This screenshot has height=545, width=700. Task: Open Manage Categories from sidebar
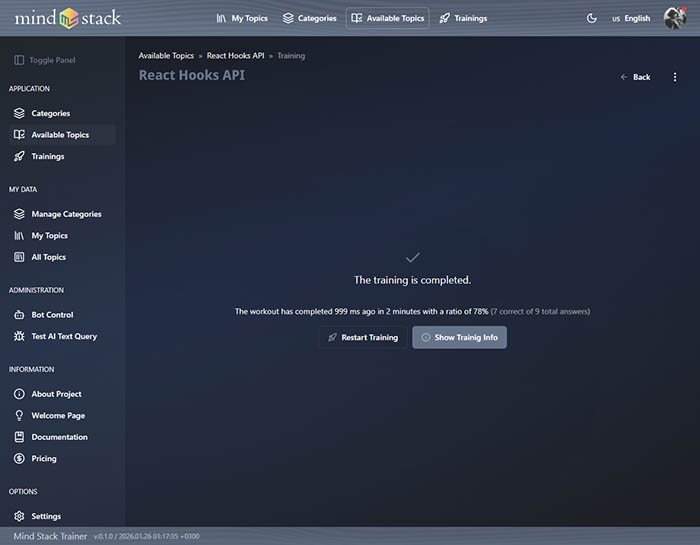[66, 214]
